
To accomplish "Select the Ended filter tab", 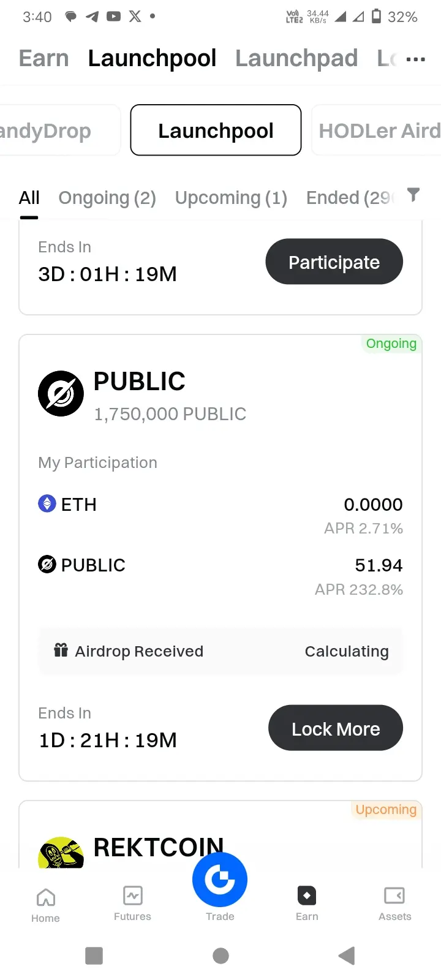I will [349, 198].
